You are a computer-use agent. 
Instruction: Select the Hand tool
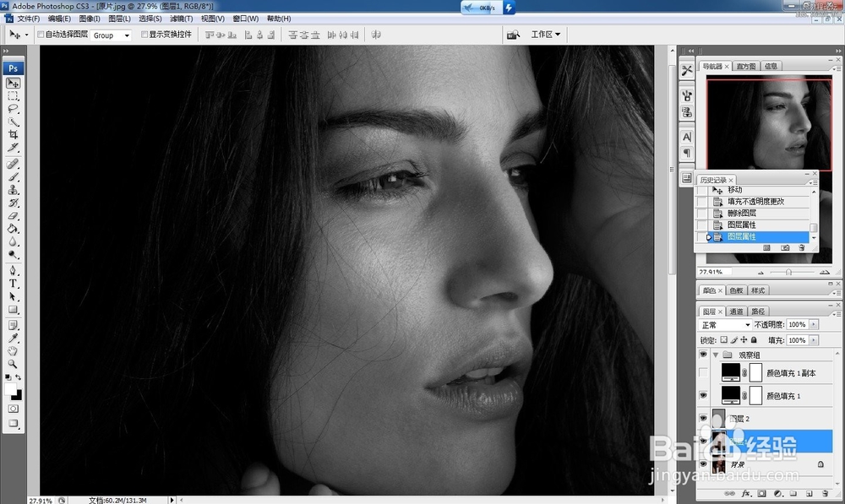tap(13, 351)
